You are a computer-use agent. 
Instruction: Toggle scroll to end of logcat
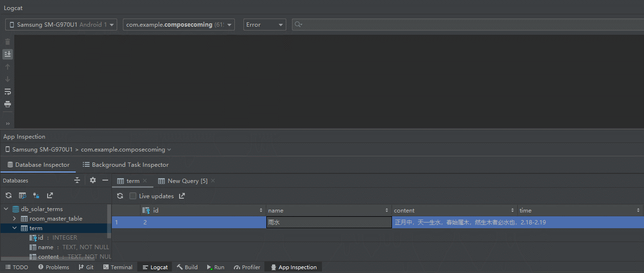click(8, 54)
